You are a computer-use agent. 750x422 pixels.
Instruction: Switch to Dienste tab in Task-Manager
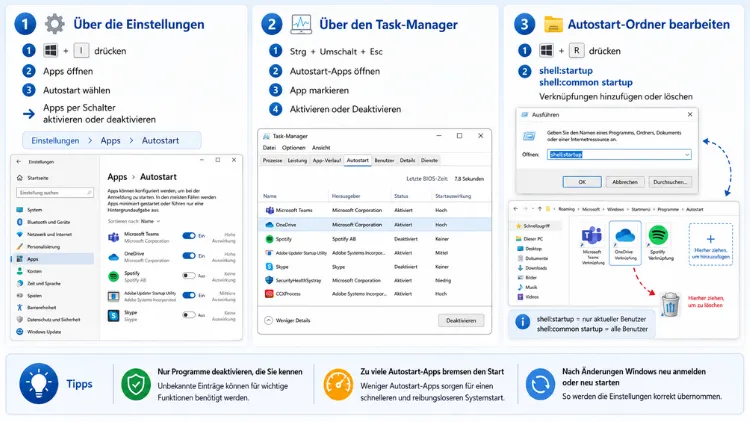pyautogui.click(x=430, y=161)
